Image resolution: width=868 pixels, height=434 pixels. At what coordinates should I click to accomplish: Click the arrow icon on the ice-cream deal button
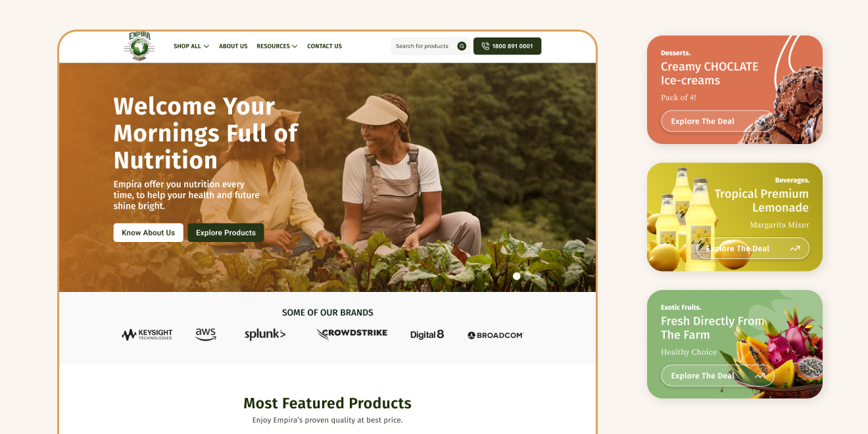coord(761,121)
